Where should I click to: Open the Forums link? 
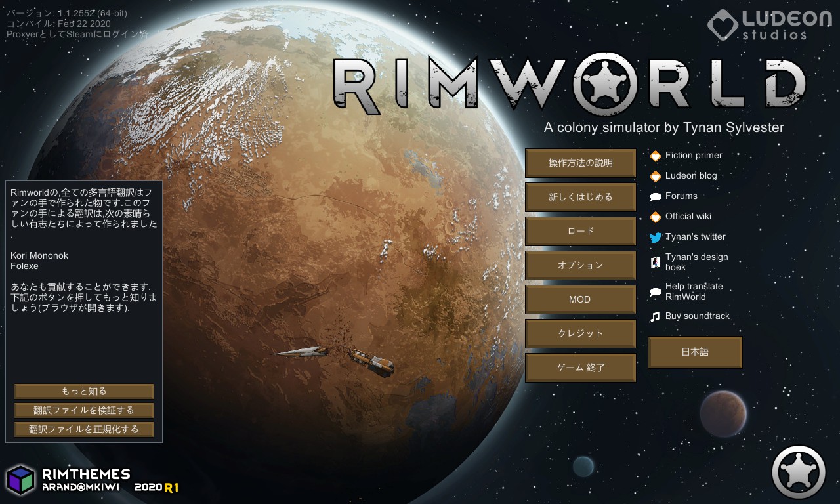[681, 196]
